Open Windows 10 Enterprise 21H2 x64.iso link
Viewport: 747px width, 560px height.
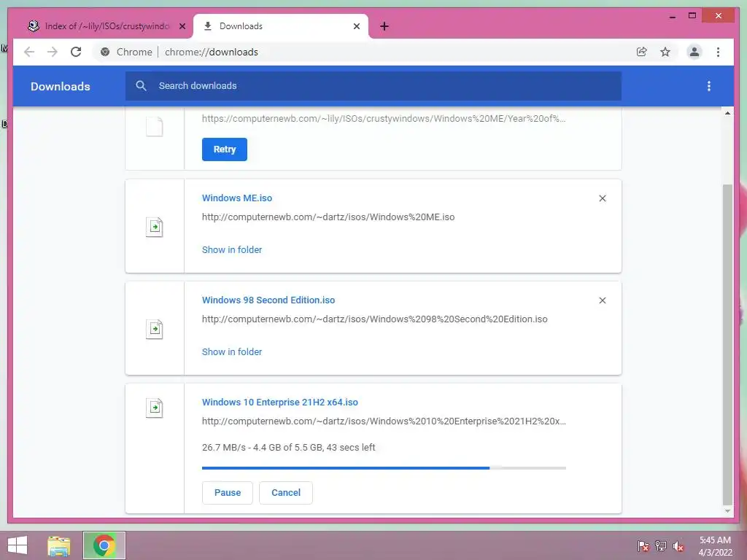279,402
